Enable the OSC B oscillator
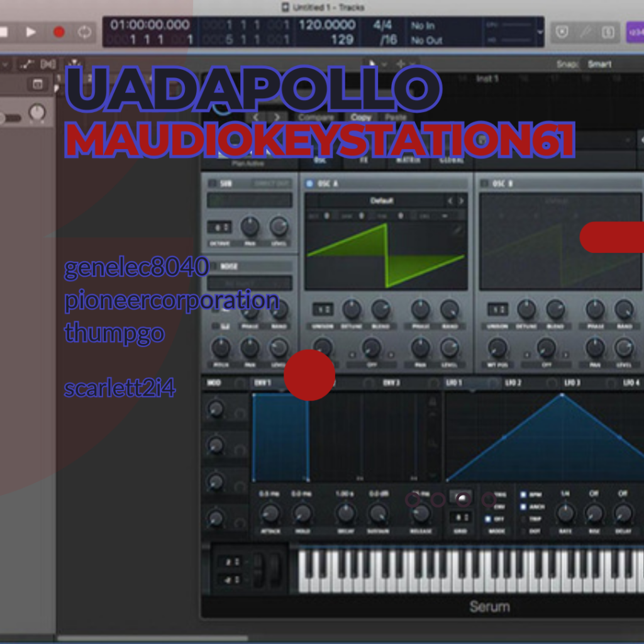 [x=484, y=183]
